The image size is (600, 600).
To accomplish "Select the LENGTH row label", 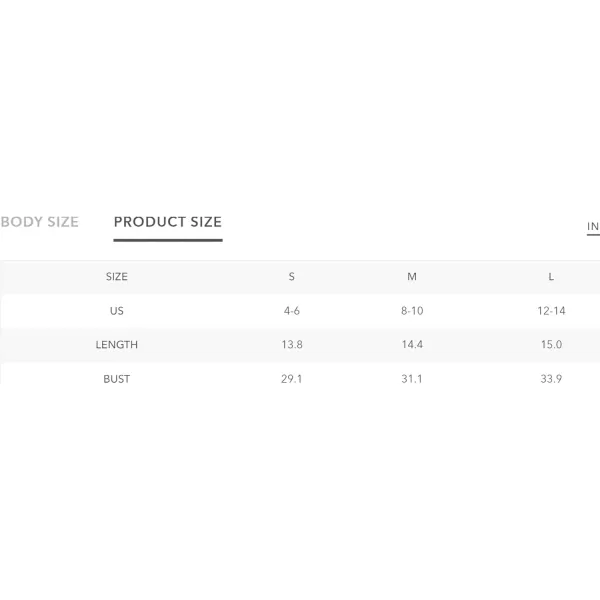I will (x=117, y=345).
